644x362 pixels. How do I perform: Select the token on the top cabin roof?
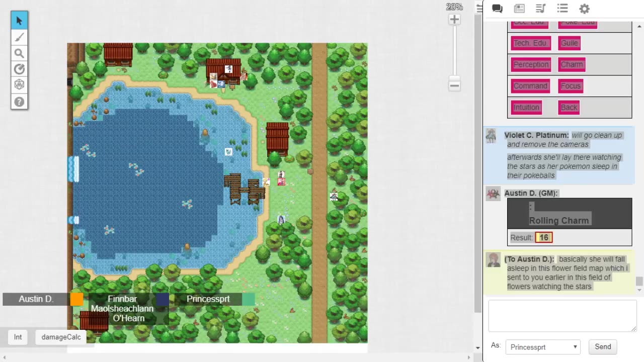pos(228,69)
